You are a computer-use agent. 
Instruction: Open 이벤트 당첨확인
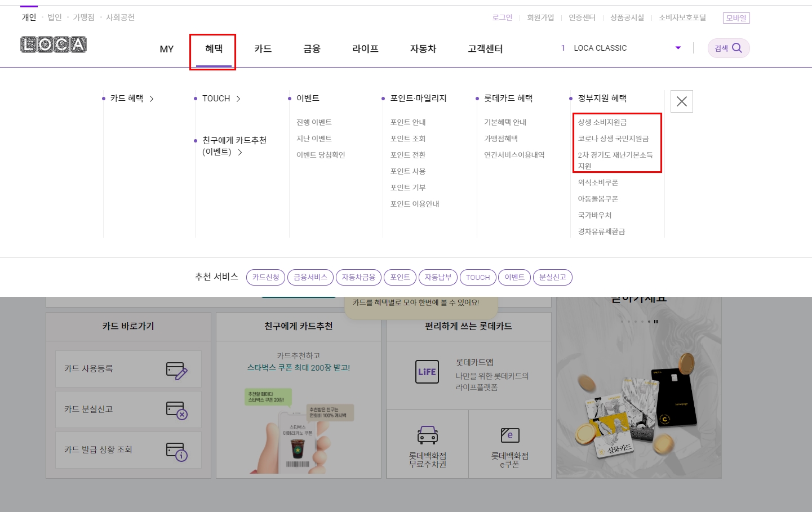[x=321, y=155]
